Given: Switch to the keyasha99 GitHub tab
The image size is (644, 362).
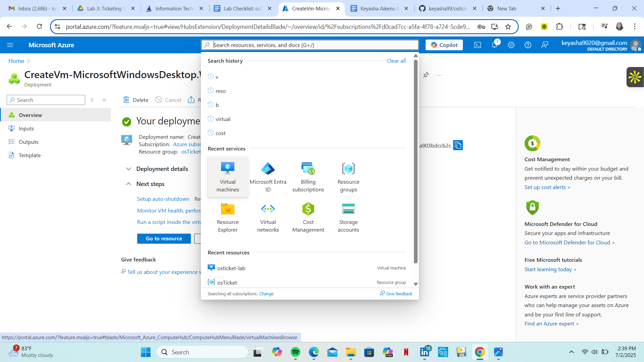Looking at the screenshot, I should (x=448, y=8).
